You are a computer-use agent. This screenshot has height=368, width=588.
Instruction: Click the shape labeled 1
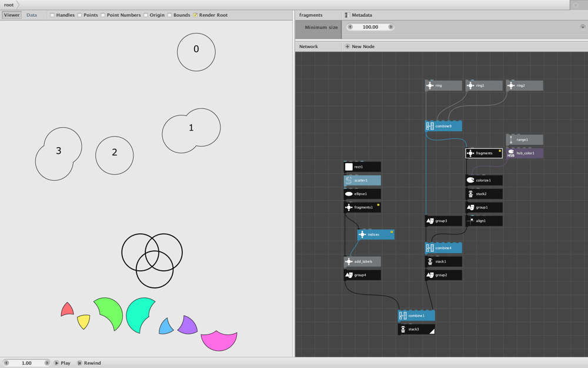click(191, 131)
